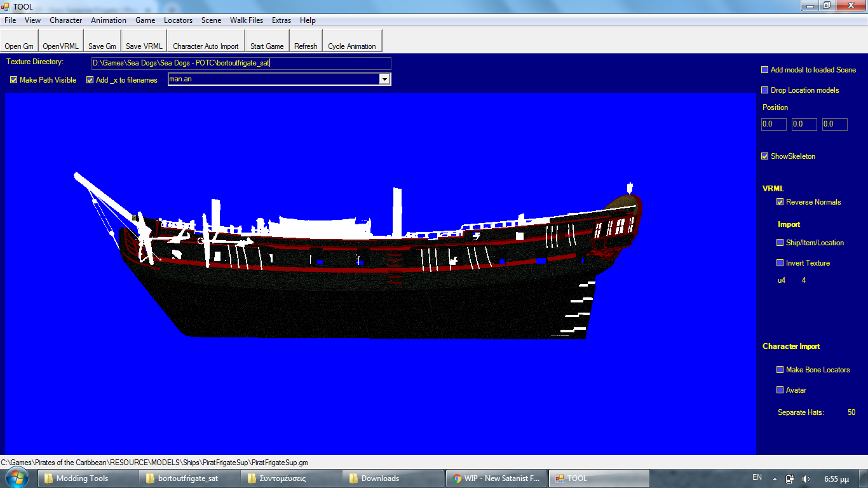Click the Cycle Animation button

click(x=352, y=41)
